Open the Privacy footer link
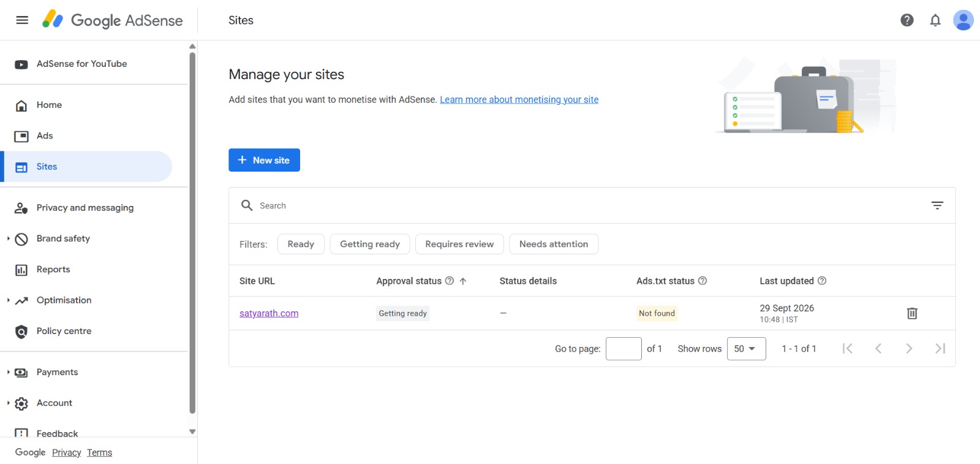980x464 pixels. [x=67, y=452]
